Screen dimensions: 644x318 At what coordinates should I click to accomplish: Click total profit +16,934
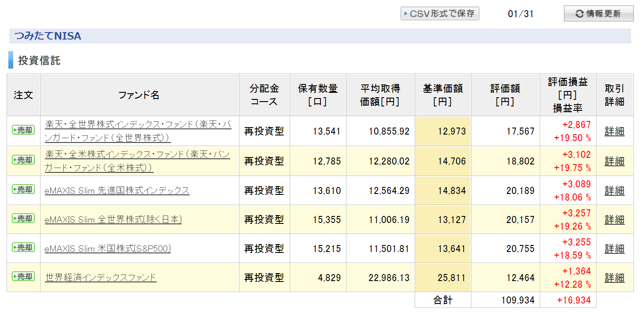(574, 300)
